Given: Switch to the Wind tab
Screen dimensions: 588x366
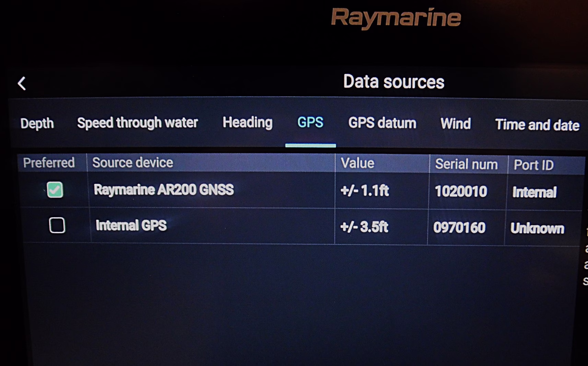Looking at the screenshot, I should 456,124.
